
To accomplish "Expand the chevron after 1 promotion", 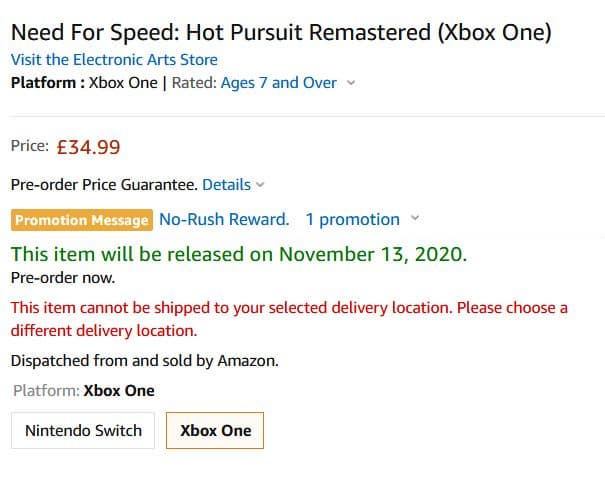I will [415, 219].
